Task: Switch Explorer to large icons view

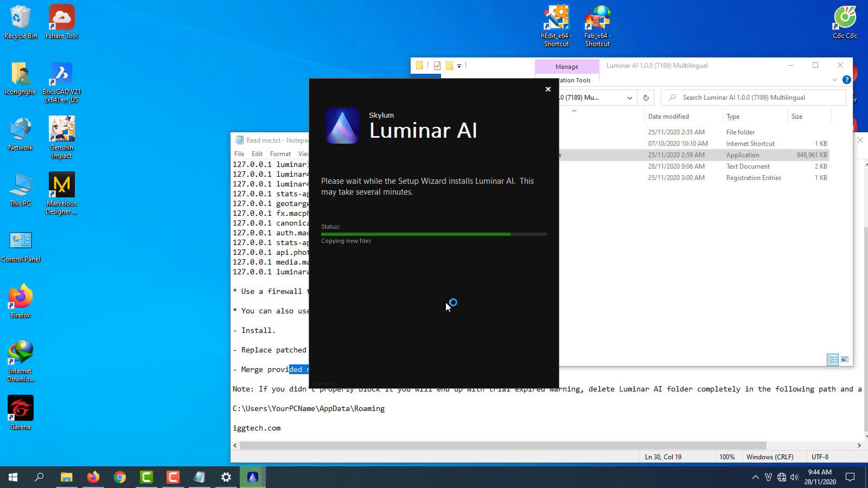Action: [845, 359]
